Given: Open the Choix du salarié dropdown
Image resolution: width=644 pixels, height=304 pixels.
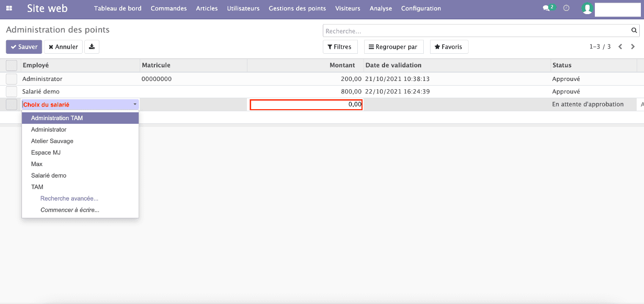Looking at the screenshot, I should click(80, 104).
